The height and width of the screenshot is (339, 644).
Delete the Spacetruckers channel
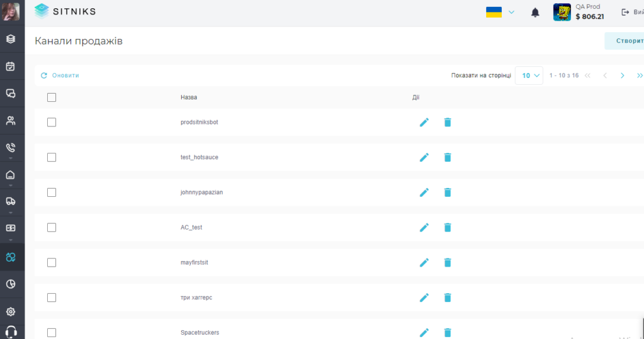tap(448, 333)
